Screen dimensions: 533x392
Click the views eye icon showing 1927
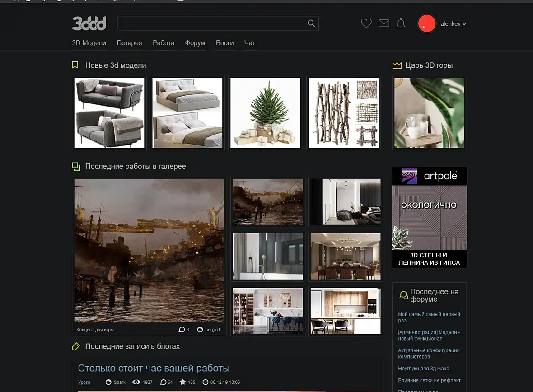[x=136, y=382]
